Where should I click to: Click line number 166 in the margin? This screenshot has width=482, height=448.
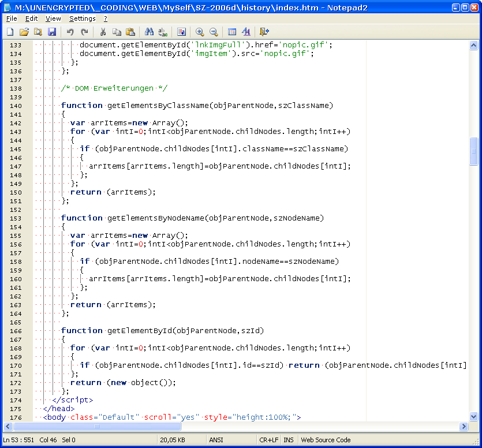coord(16,331)
